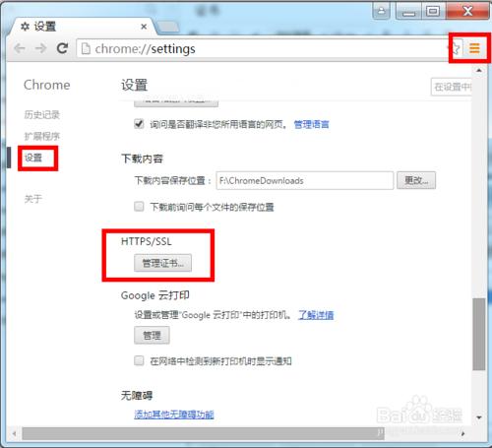The image size is (492, 448).
Task: Select 历史记录 in the left sidebar
Action: tap(41, 114)
